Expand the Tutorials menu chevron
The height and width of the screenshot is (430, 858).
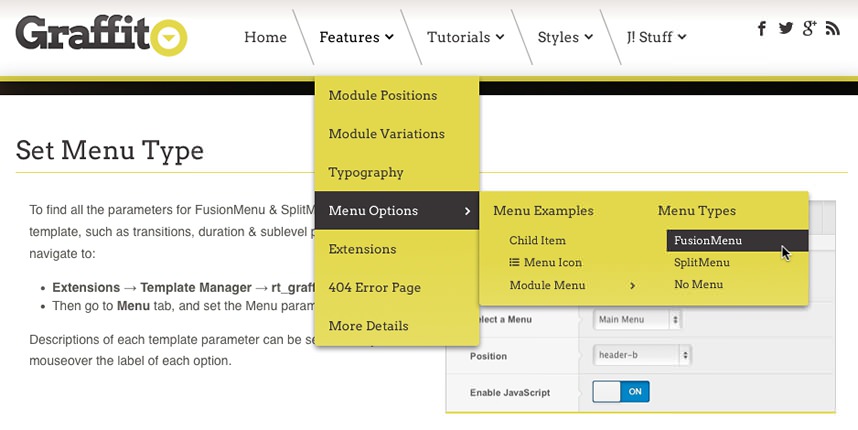pos(500,37)
